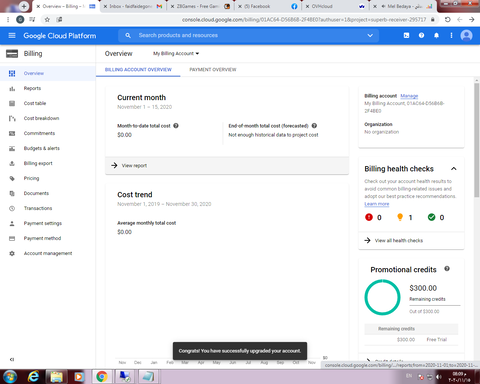Expand the search bar dropdown arrow

pos(370,35)
